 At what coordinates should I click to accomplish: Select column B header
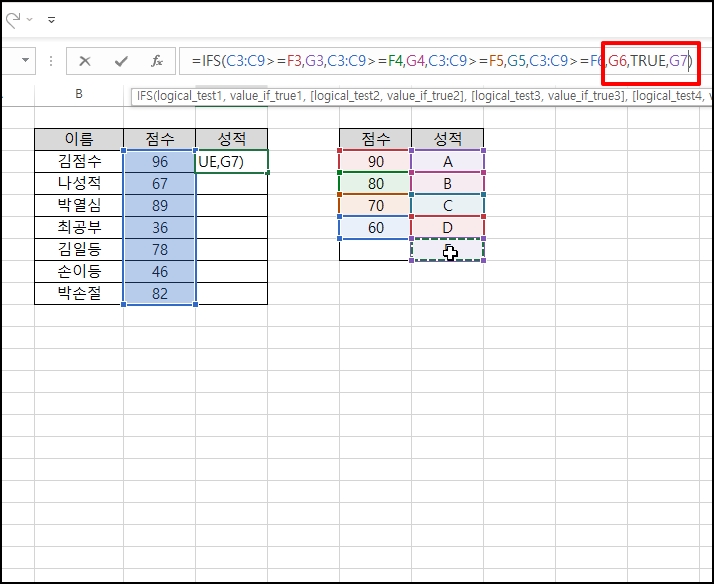click(79, 94)
